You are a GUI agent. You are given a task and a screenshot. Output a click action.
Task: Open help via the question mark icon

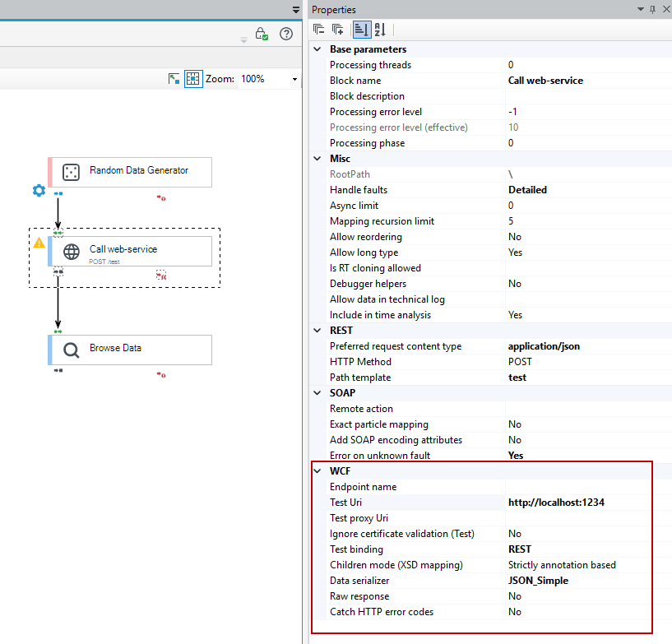click(x=286, y=34)
